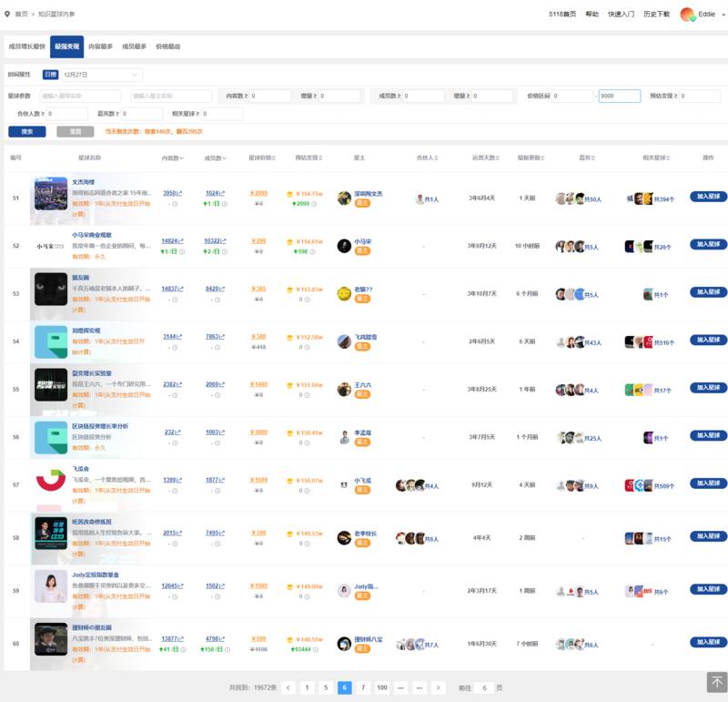Select the 日榜 time attribute toggle
728x702 pixels.
click(50, 74)
